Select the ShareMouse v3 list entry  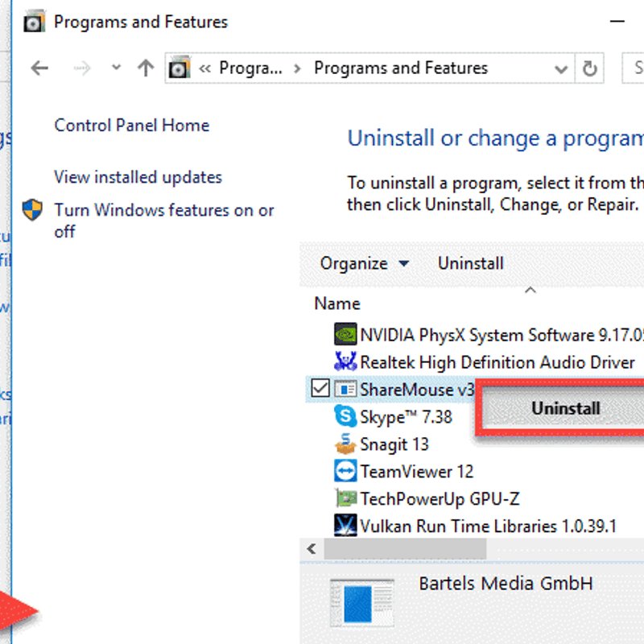(417, 390)
